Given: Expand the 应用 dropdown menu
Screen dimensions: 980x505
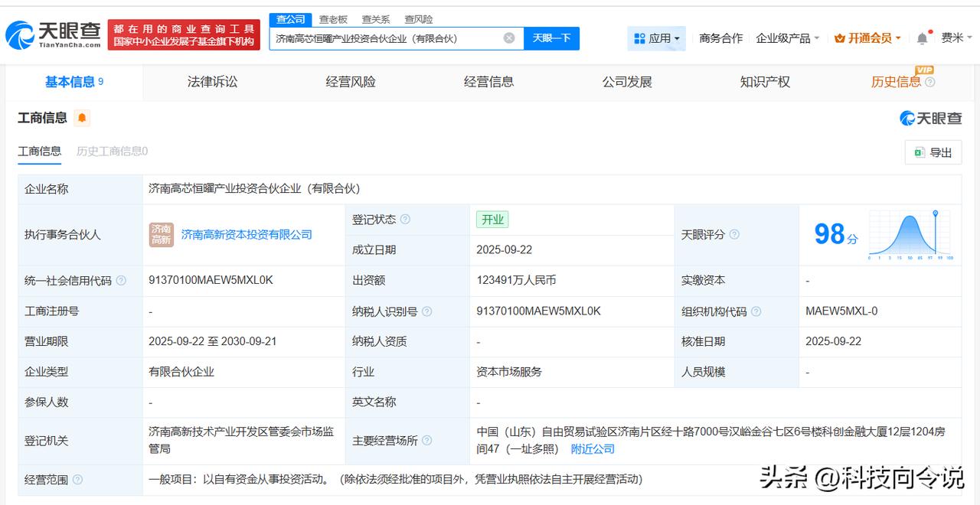Looking at the screenshot, I should point(656,38).
